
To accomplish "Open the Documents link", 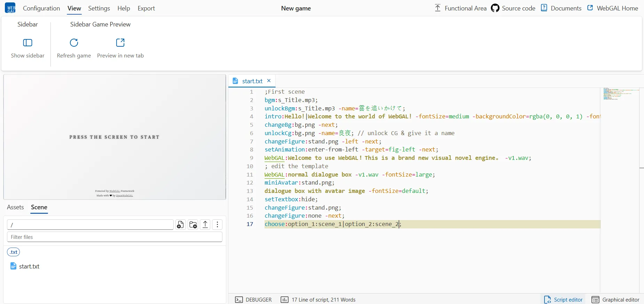I will pyautogui.click(x=561, y=8).
